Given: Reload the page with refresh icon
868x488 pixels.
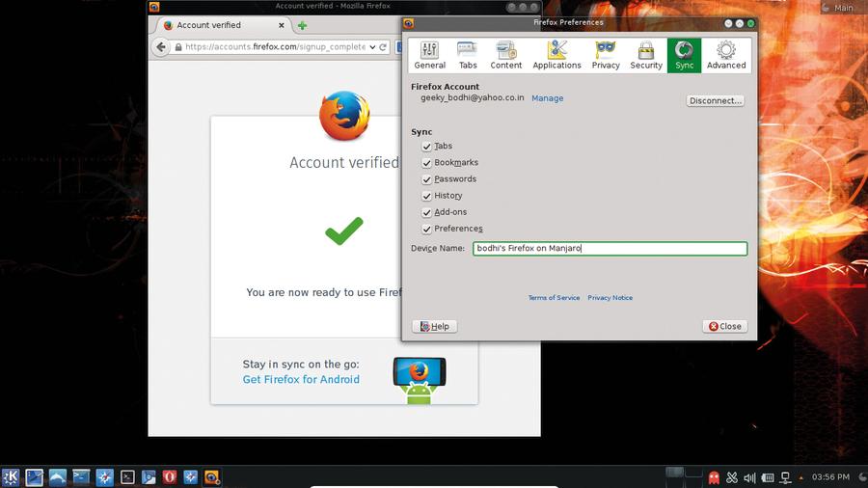Looking at the screenshot, I should click(x=383, y=47).
